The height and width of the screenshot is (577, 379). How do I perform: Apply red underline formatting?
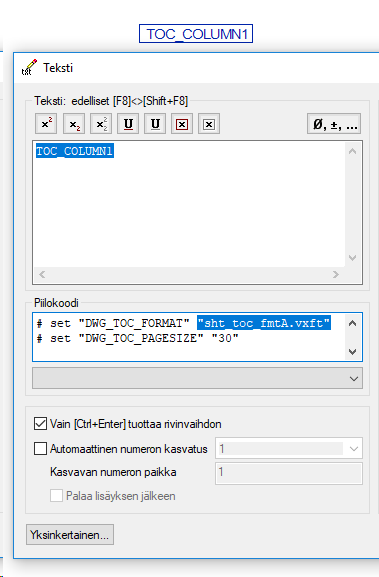128,124
